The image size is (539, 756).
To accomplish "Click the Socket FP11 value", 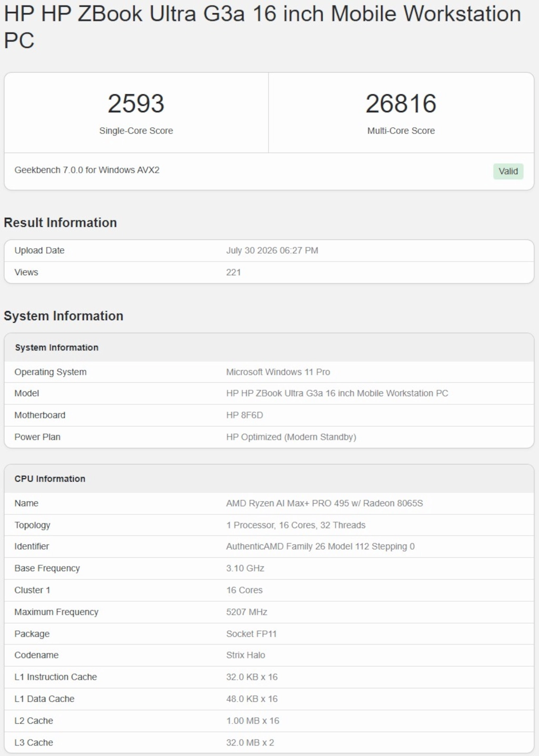I will (252, 634).
